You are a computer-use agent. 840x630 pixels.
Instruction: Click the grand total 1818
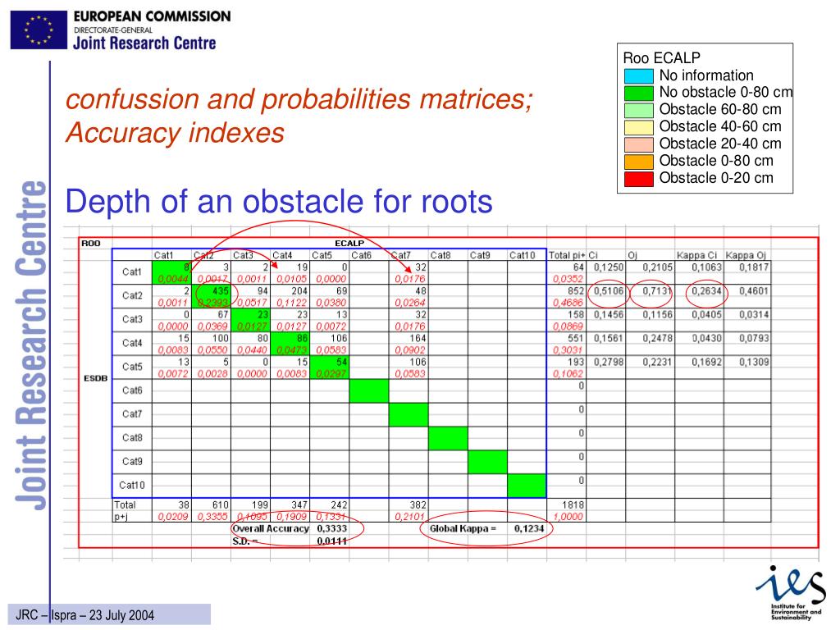pos(573,504)
